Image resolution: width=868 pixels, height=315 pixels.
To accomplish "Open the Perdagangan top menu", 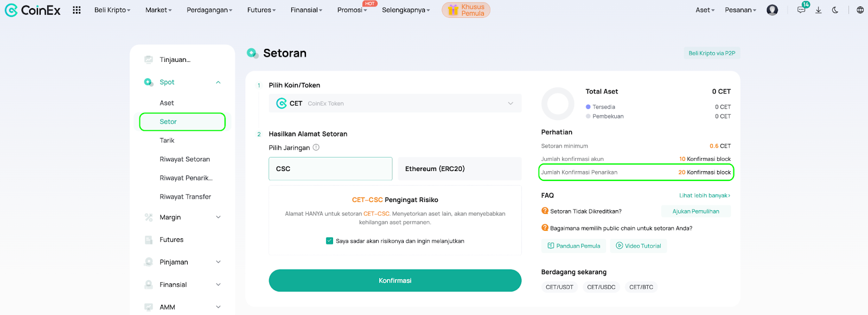I will [209, 10].
